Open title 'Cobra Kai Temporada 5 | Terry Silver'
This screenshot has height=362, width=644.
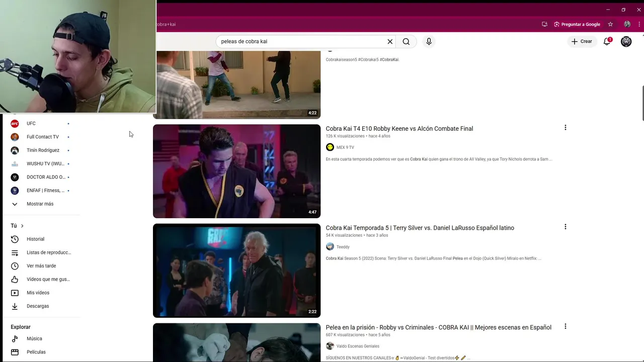pyautogui.click(x=420, y=228)
